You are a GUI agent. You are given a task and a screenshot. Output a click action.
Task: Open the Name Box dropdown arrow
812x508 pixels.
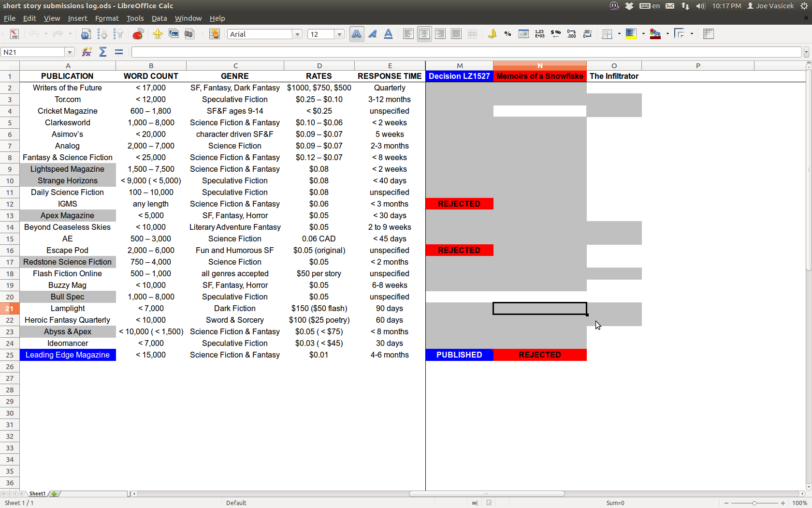click(x=70, y=52)
